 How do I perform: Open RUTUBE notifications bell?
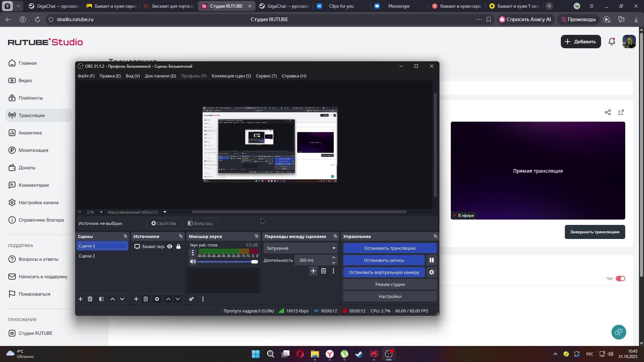pyautogui.click(x=611, y=42)
